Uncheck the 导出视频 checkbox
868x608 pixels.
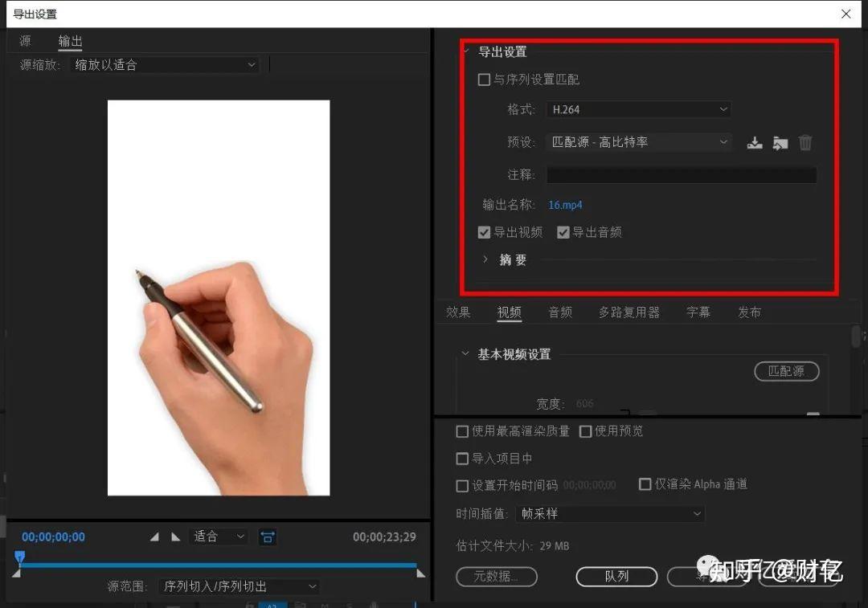tap(484, 232)
